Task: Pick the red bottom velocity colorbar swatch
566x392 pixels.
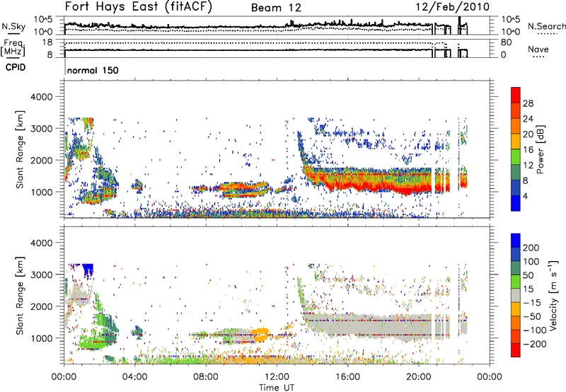Action: tap(516, 350)
